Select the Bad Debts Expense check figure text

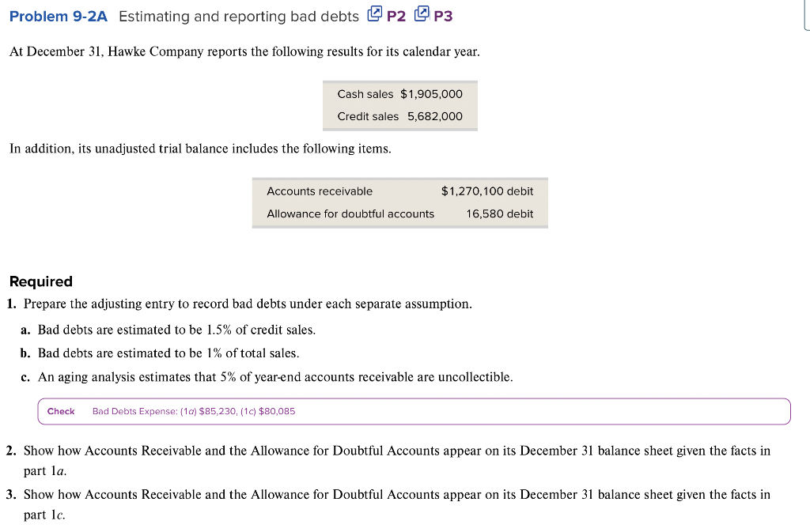[x=193, y=411]
